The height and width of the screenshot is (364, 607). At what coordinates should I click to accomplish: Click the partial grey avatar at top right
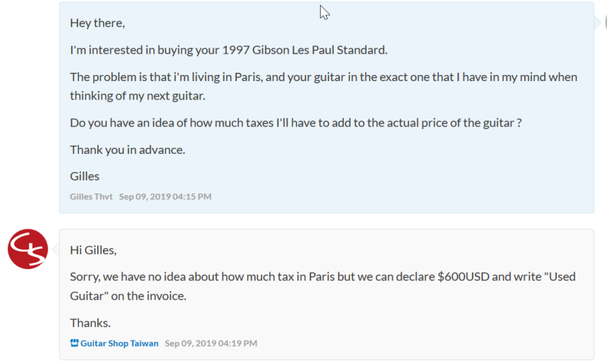[604, 23]
